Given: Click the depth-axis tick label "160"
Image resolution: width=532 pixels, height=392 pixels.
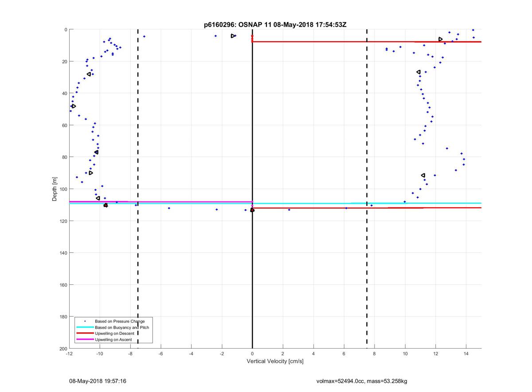Looking at the screenshot, I should tap(63, 285).
